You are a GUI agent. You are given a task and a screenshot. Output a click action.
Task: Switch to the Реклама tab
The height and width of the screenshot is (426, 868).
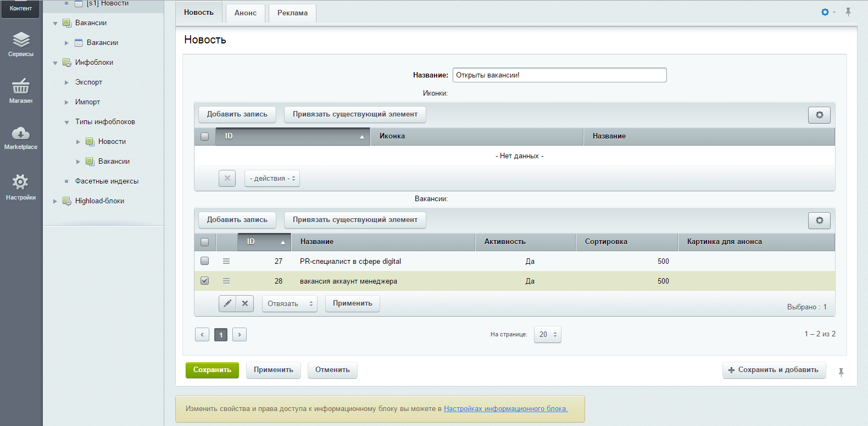(292, 13)
